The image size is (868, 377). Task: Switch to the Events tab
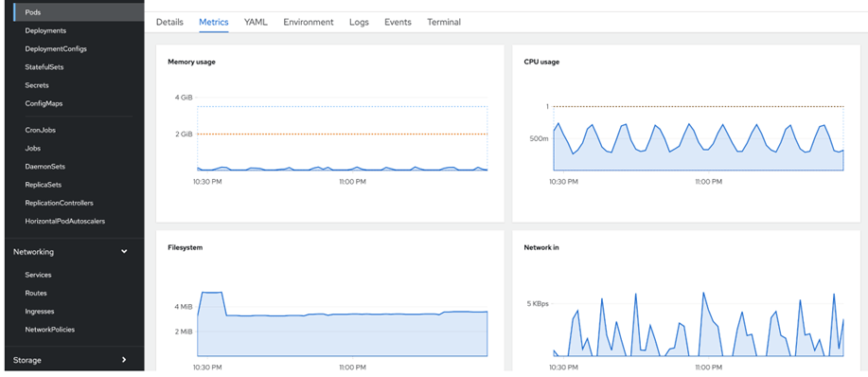[398, 22]
